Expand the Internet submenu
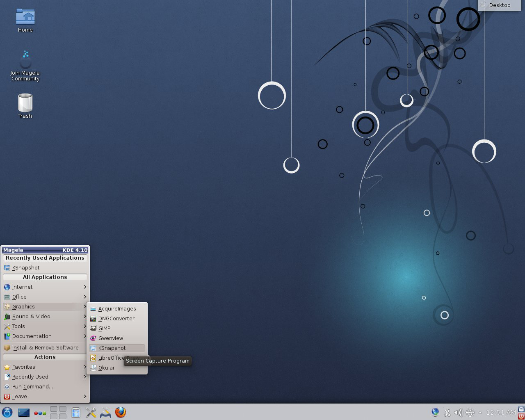Screen dimensions: 525x420 point(45,287)
